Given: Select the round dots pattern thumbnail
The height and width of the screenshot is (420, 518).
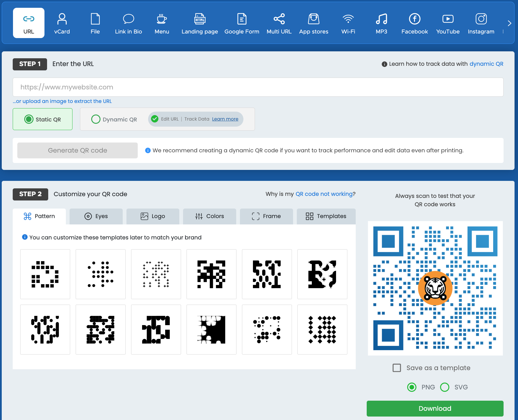Looking at the screenshot, I should 100,274.
